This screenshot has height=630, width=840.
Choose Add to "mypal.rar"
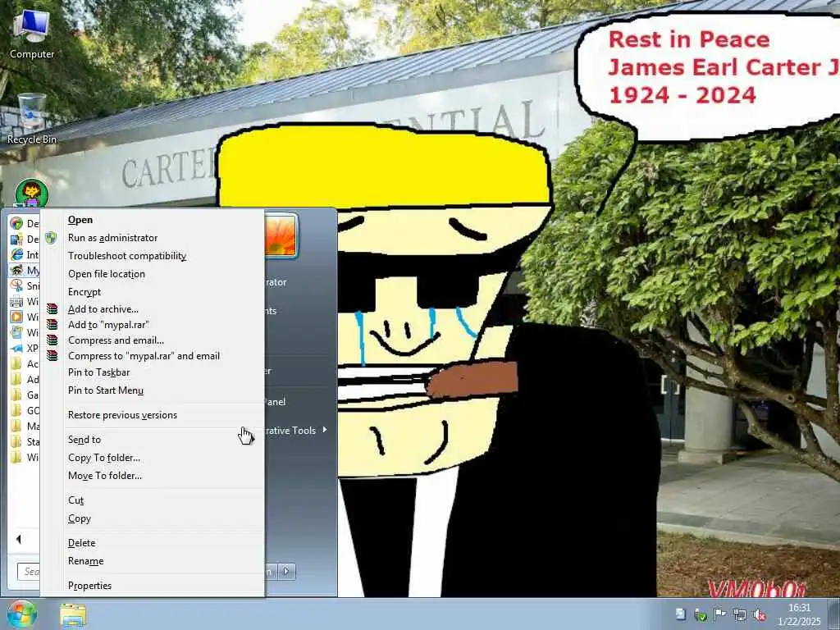pos(152,325)
